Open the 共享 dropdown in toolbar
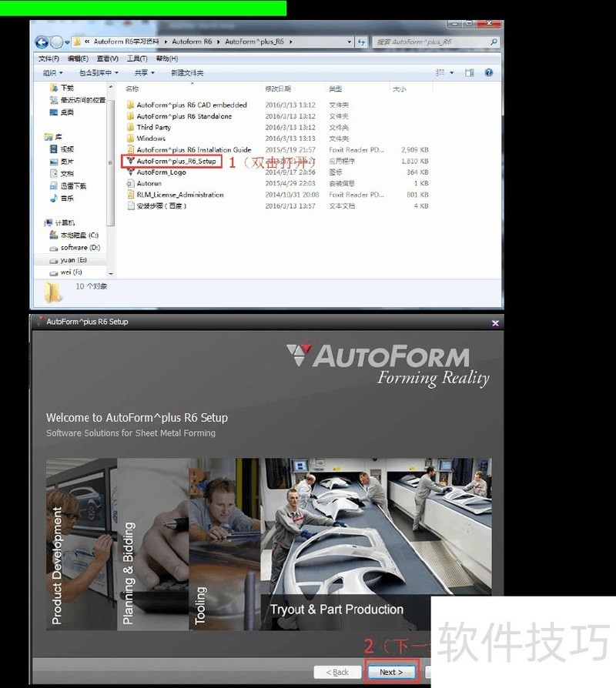616x688 pixels. [x=145, y=73]
